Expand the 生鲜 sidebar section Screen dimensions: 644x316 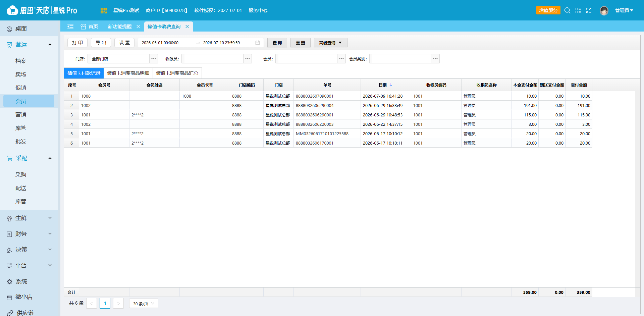tap(29, 218)
